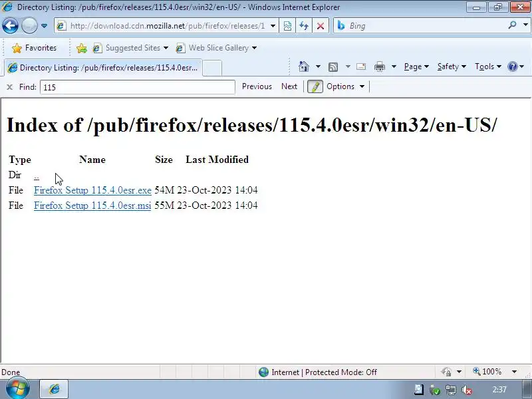Add page using Add to Favorites Bar icon
This screenshot has height=399, width=532.
(x=81, y=48)
